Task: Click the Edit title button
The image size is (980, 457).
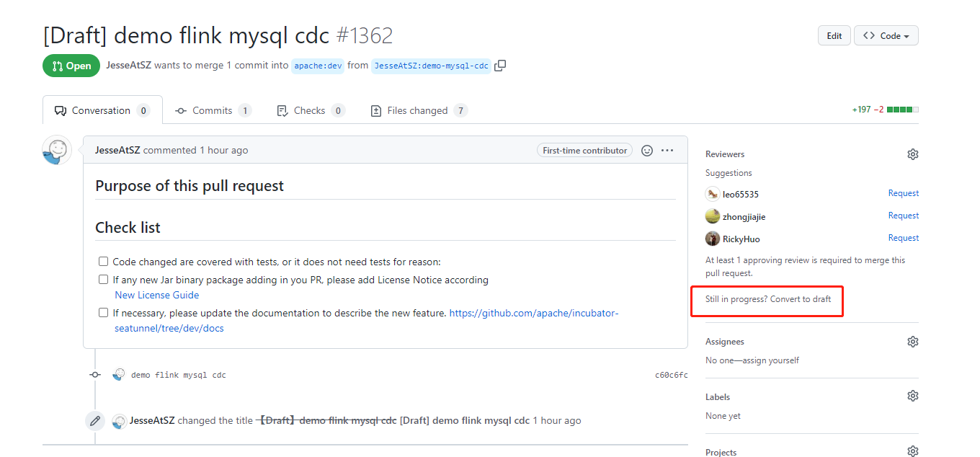Action: pos(834,35)
